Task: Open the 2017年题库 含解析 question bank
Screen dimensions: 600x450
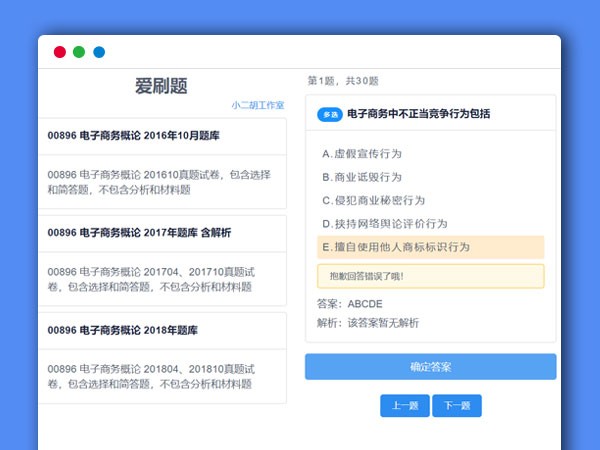Action: [x=139, y=233]
